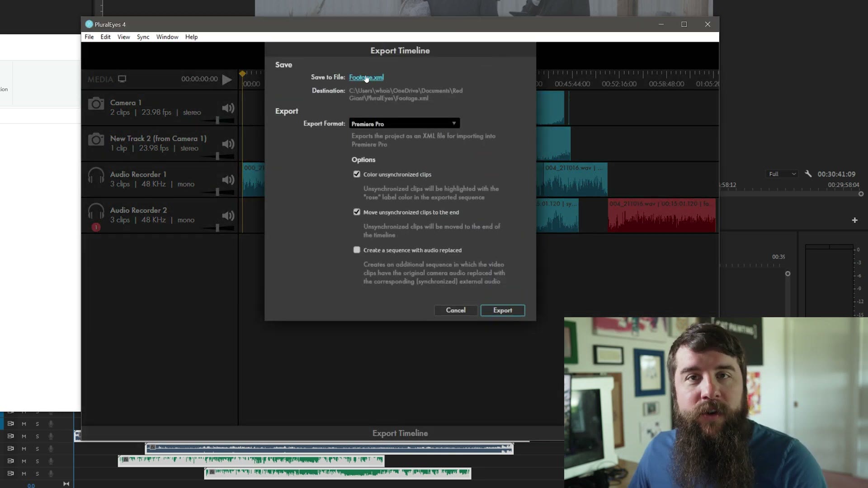Viewport: 868px width, 488px height.
Task: Click the Cancel button
Action: (456, 310)
